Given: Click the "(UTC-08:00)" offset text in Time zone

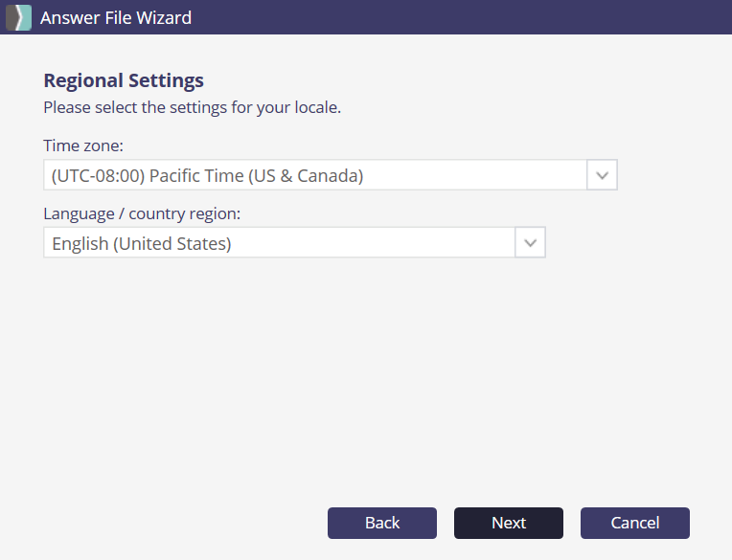Looking at the screenshot, I should pyautogui.click(x=98, y=176).
